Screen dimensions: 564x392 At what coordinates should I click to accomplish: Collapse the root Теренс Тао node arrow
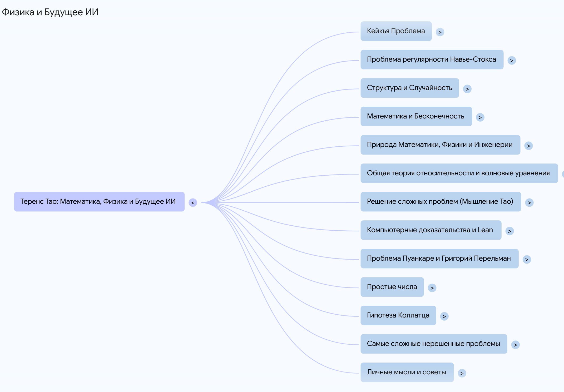coord(193,203)
